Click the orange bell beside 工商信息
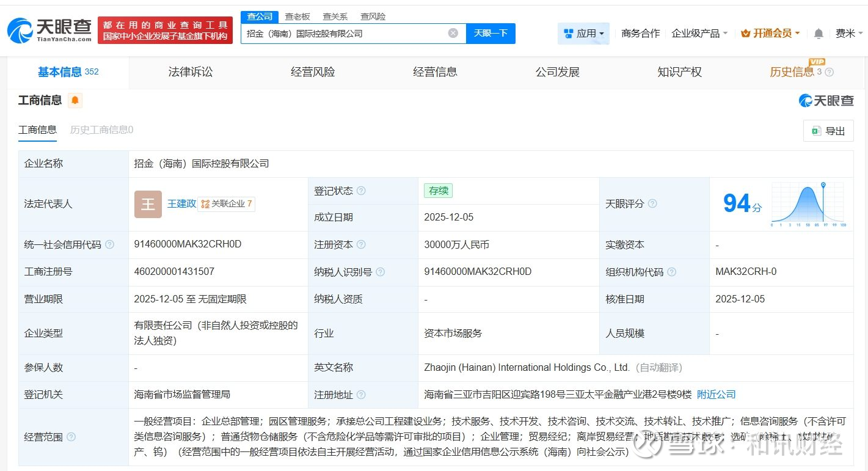This screenshot has height=471, width=868. pos(75,100)
